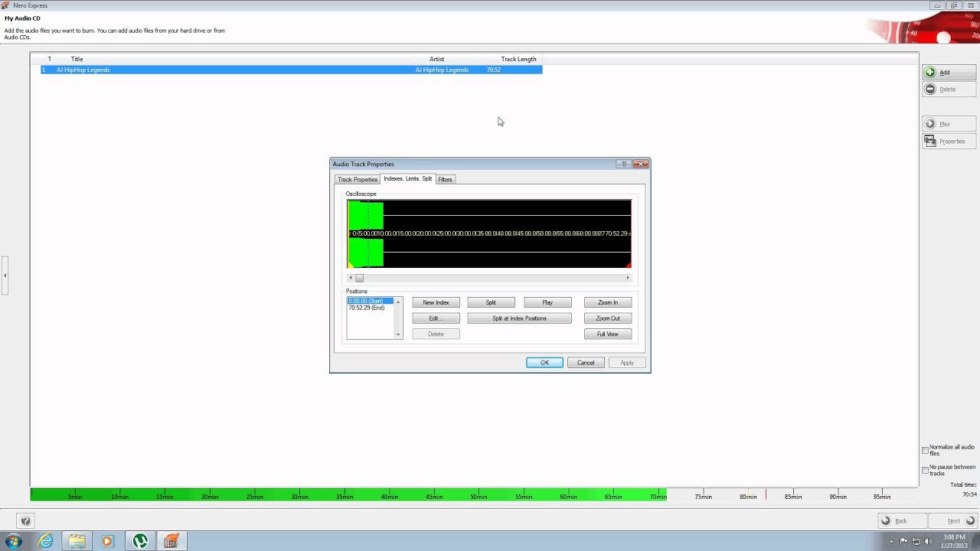980x551 pixels.
Task: Click the Delete button in Nero Express sidebar
Action: 949,89
